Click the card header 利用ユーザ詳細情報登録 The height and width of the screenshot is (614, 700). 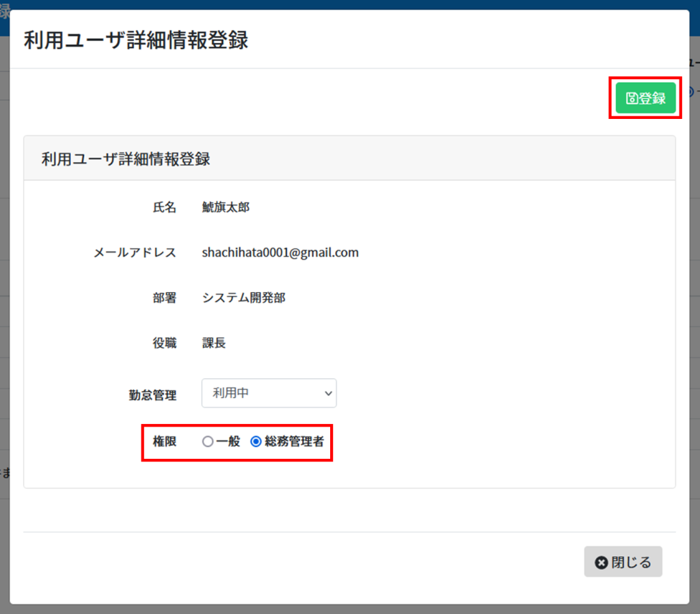(126, 159)
